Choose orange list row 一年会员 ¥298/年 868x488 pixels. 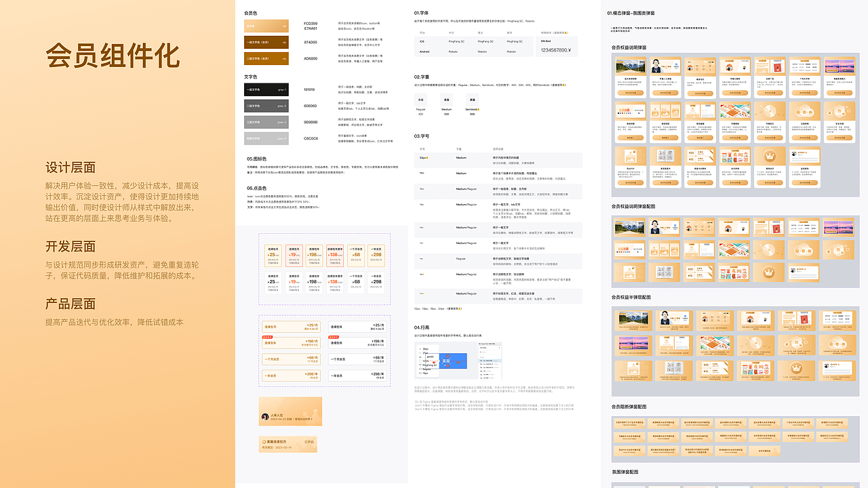(292, 375)
